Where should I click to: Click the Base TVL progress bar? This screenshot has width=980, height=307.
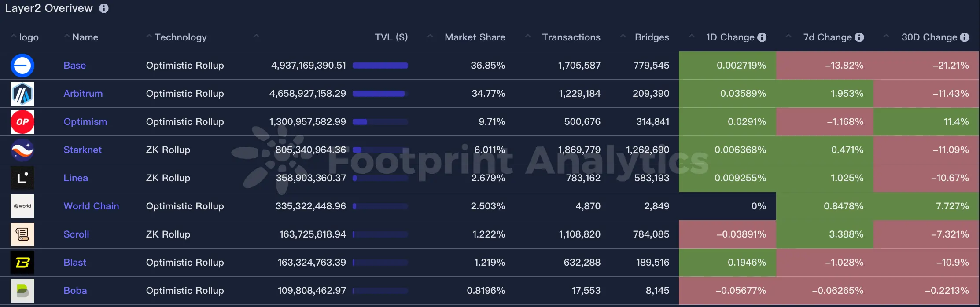380,66
